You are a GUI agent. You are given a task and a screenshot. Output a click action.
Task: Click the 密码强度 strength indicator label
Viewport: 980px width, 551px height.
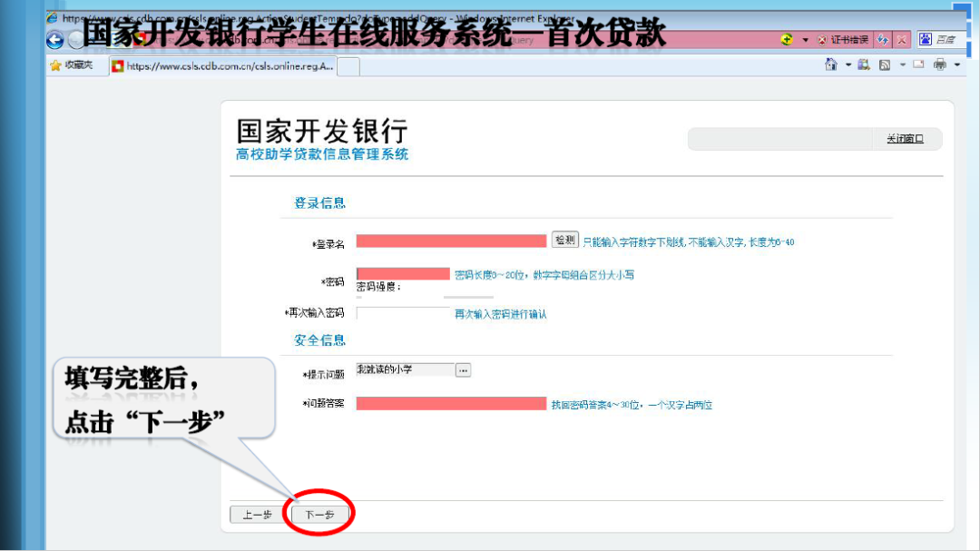point(378,287)
